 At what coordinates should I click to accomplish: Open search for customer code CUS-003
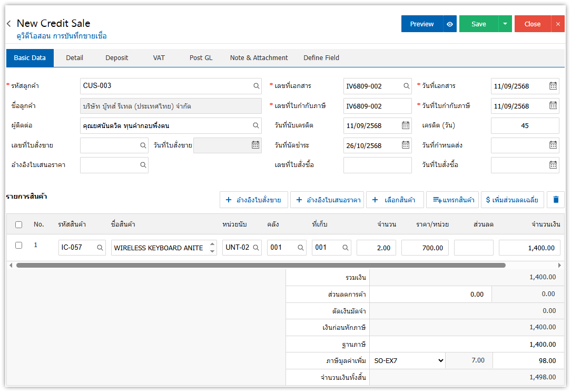[x=256, y=86]
